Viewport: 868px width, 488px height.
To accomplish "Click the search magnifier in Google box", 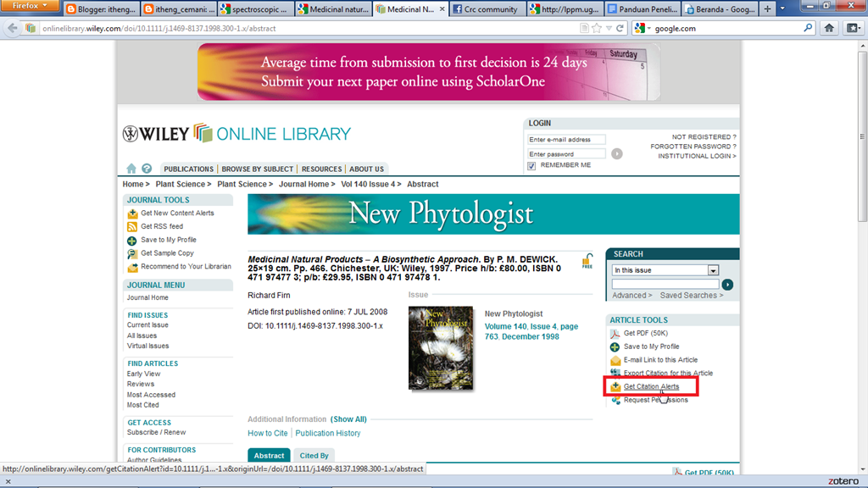I will click(808, 28).
